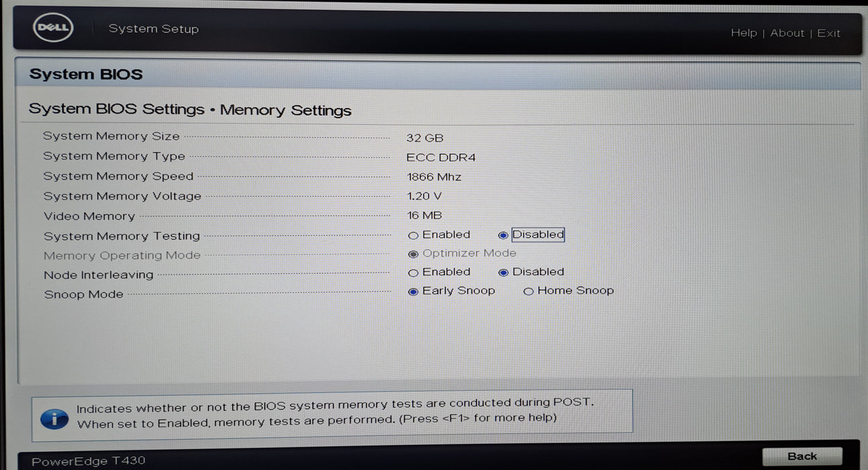The height and width of the screenshot is (470, 868).
Task: Click the System Memory Size label
Action: 111,136
